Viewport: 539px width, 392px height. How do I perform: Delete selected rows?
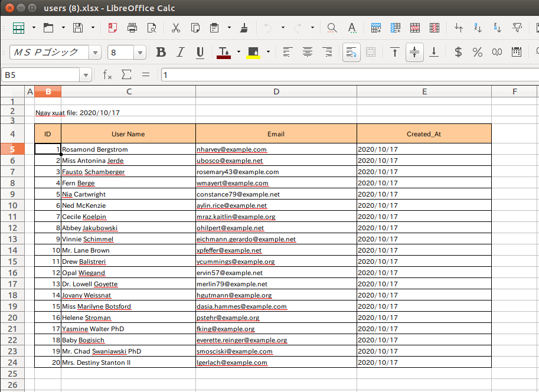(415, 28)
